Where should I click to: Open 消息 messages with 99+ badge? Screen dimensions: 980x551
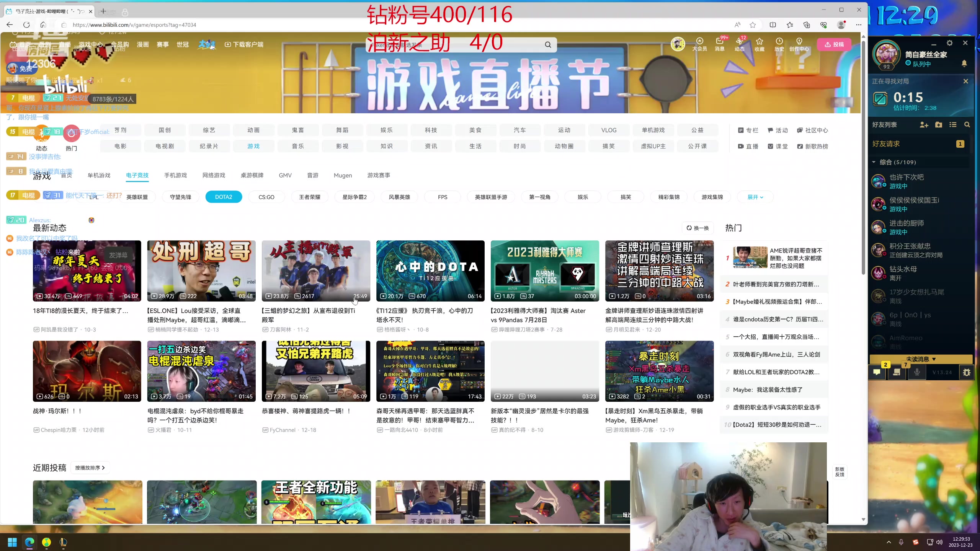tap(720, 44)
